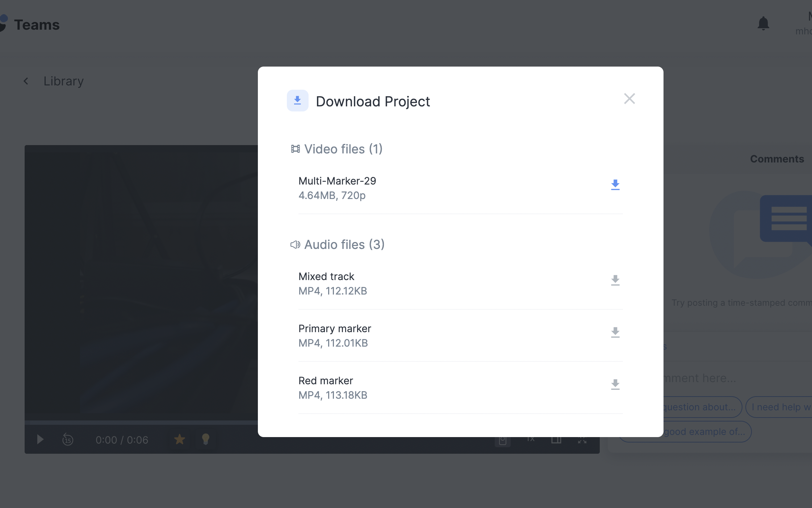This screenshot has width=812, height=508.
Task: Click the Red marker file name
Action: 326,381
